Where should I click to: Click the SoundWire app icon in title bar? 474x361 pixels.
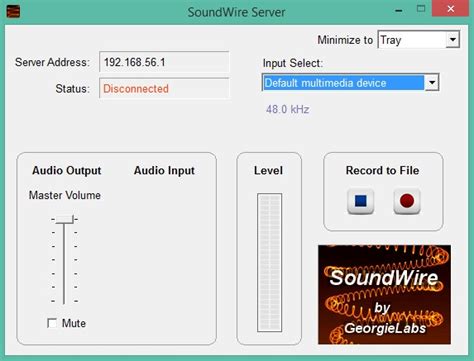13,11
